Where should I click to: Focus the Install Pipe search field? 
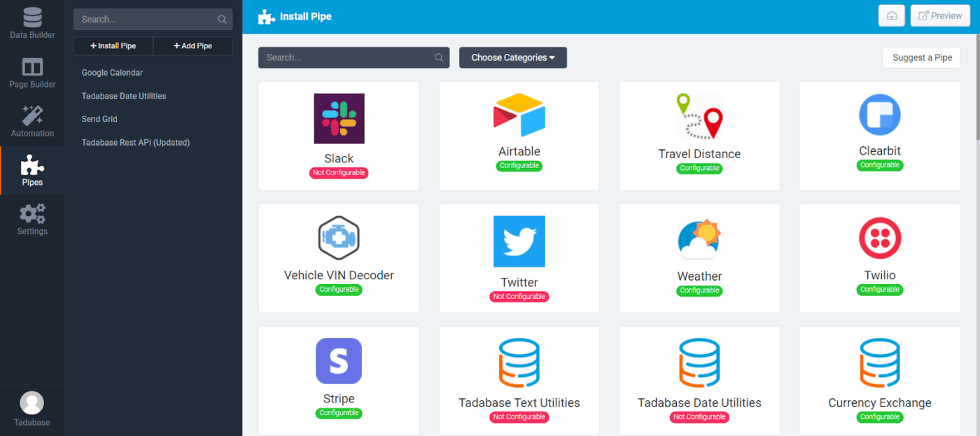[353, 57]
